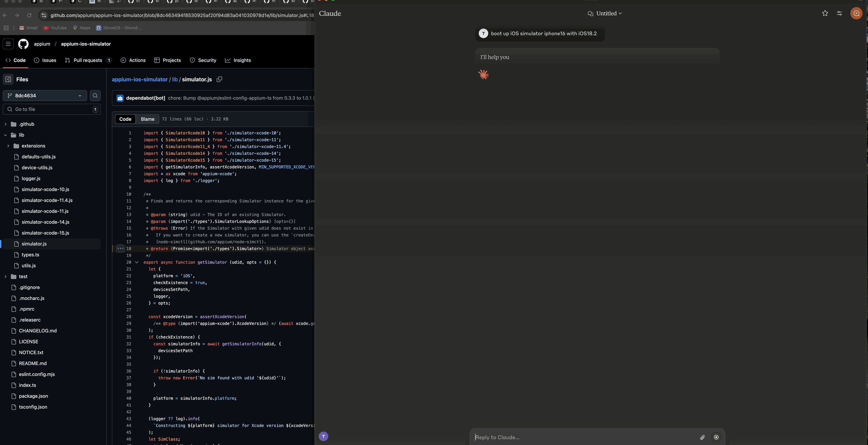
Task: Copy the simulator.js file path
Action: click(x=219, y=79)
